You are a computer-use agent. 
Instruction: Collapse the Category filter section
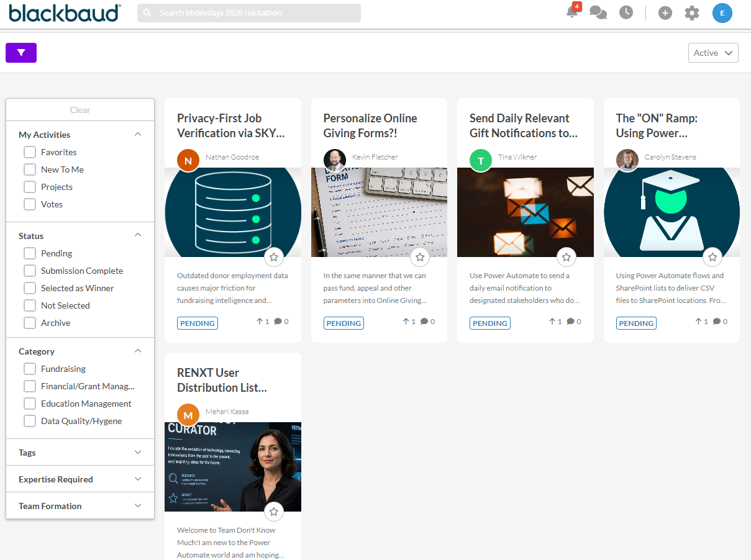click(138, 351)
